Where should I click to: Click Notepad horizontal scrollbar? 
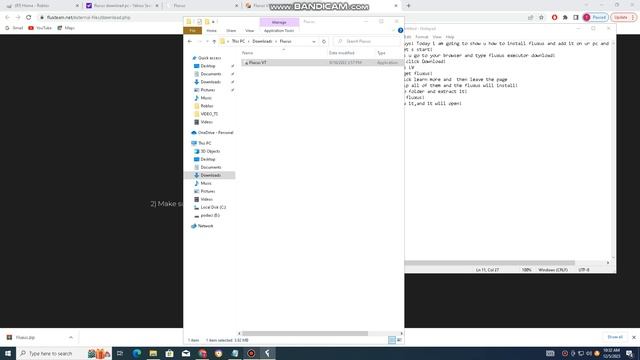tap(489, 263)
